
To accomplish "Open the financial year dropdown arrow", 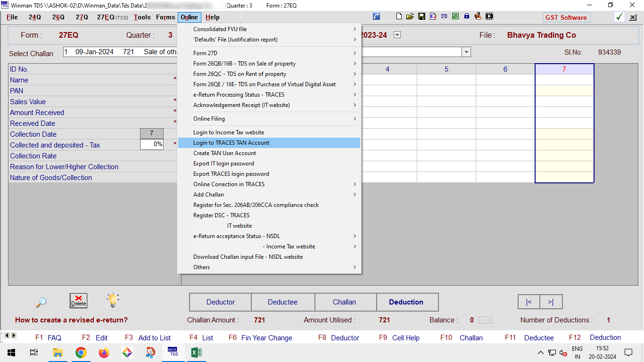I will tap(397, 35).
